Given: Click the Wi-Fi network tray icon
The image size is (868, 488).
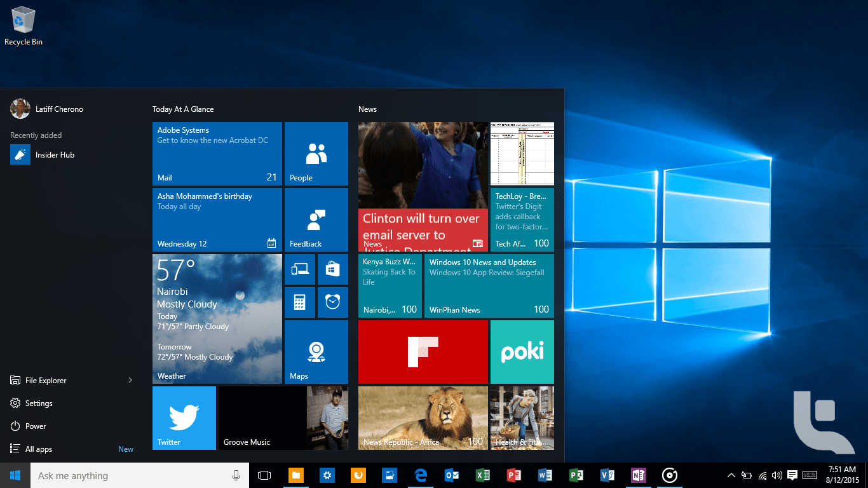Looking at the screenshot, I should [x=763, y=475].
